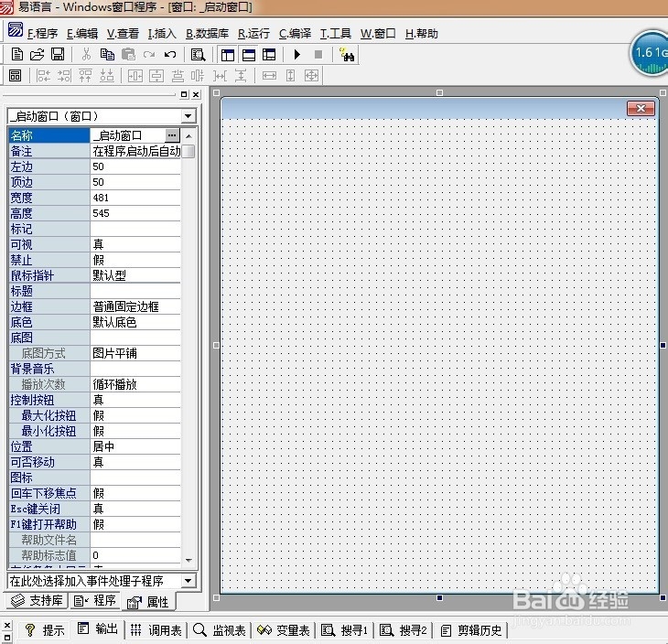Expand the _启动窗口（窗口）component dropdown
668x644 pixels.
[x=188, y=116]
